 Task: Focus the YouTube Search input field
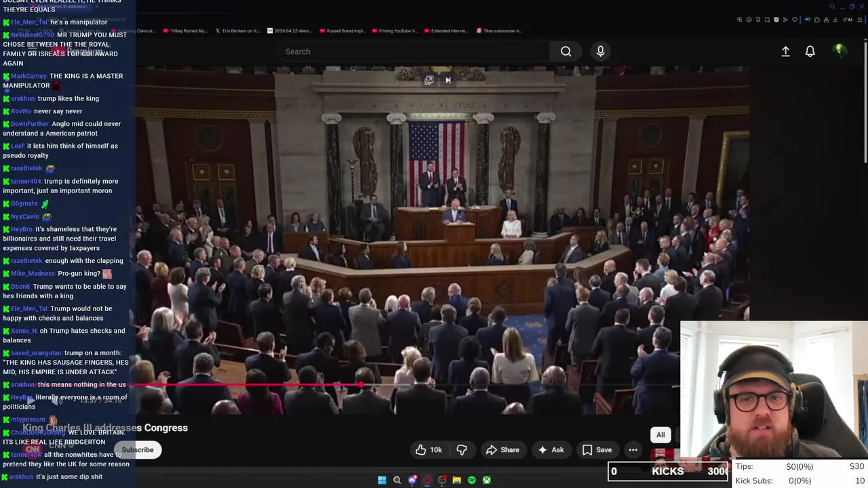click(x=414, y=52)
